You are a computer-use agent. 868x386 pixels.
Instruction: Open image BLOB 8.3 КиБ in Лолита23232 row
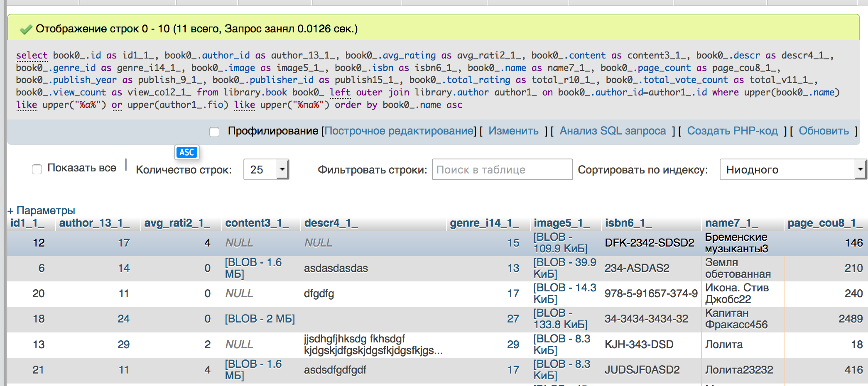(x=562, y=370)
